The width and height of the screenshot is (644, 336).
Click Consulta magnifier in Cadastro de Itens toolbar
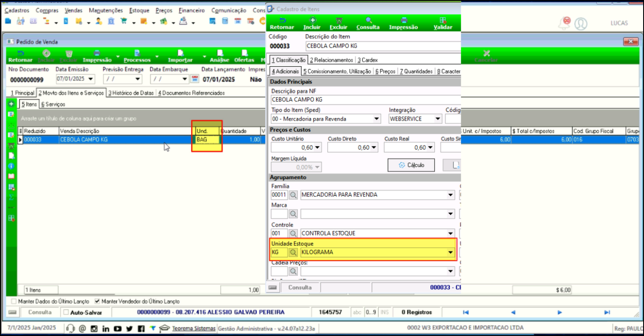(368, 24)
